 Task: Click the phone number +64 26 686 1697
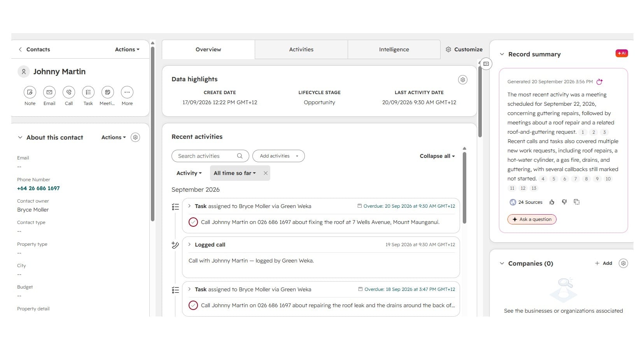point(38,188)
